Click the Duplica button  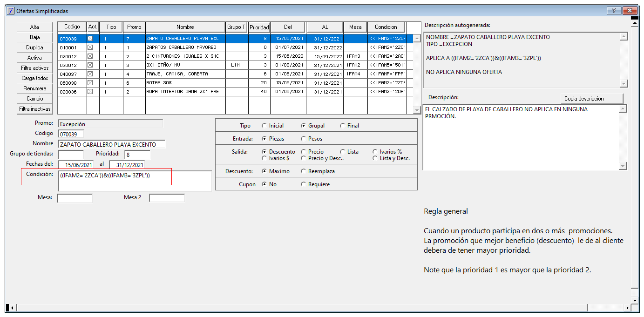(34, 47)
